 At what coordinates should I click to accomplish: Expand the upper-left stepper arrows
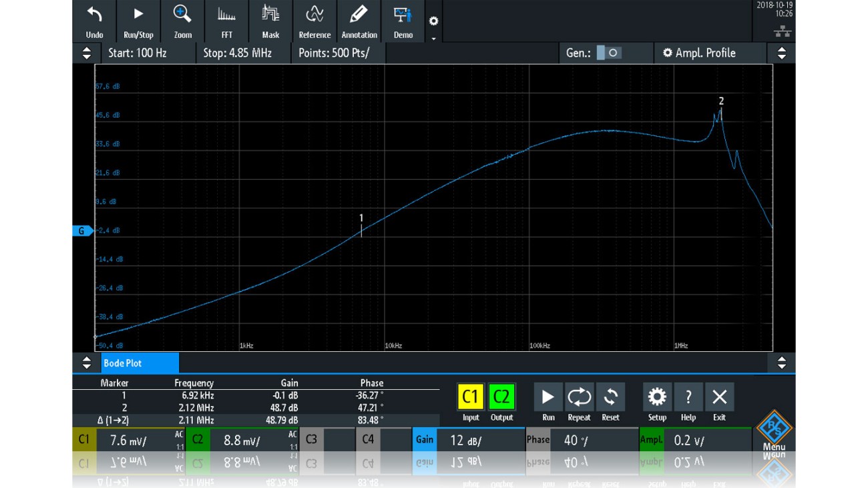[86, 53]
